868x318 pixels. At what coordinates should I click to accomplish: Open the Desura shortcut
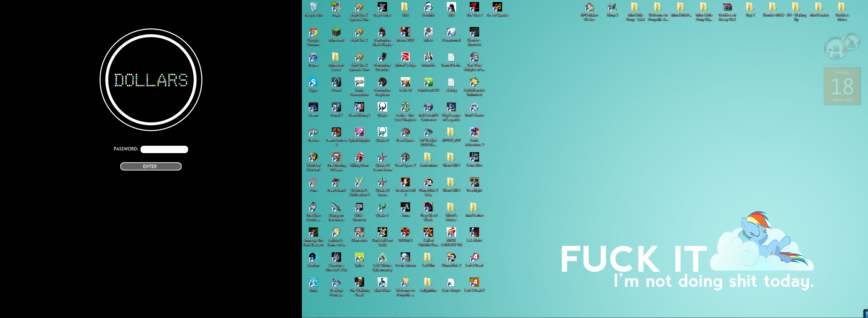tap(313, 134)
